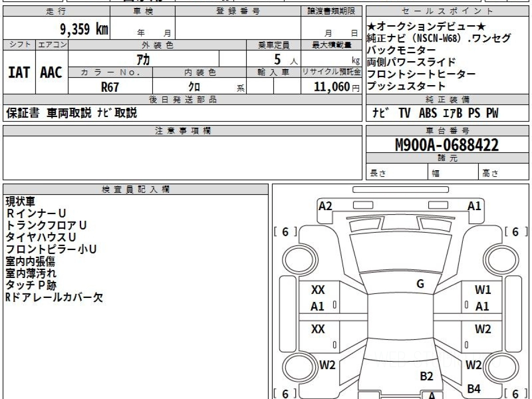
Task: Click the AAC air conditioner value
Action: [51, 72]
